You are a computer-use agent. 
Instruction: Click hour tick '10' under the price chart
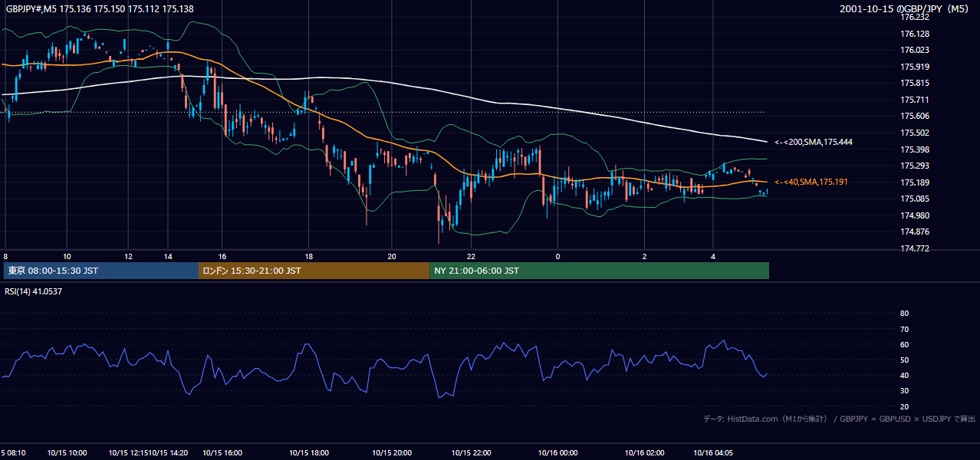67,257
